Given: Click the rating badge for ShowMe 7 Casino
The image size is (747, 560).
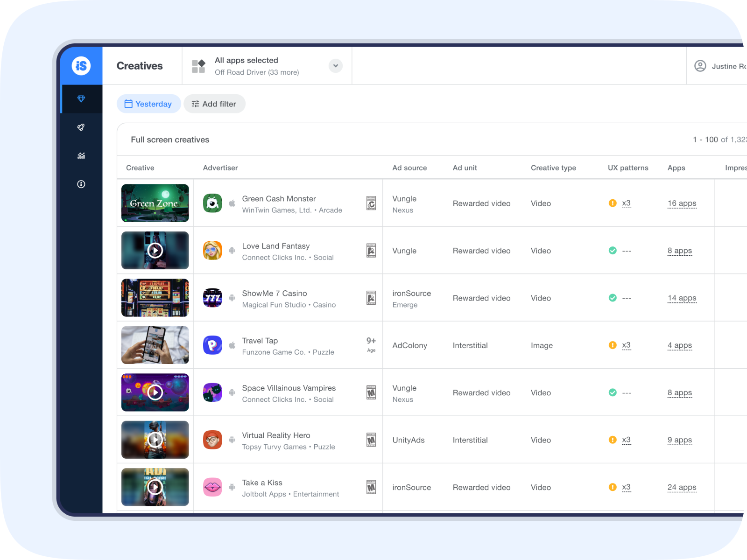Looking at the screenshot, I should coord(371,298).
